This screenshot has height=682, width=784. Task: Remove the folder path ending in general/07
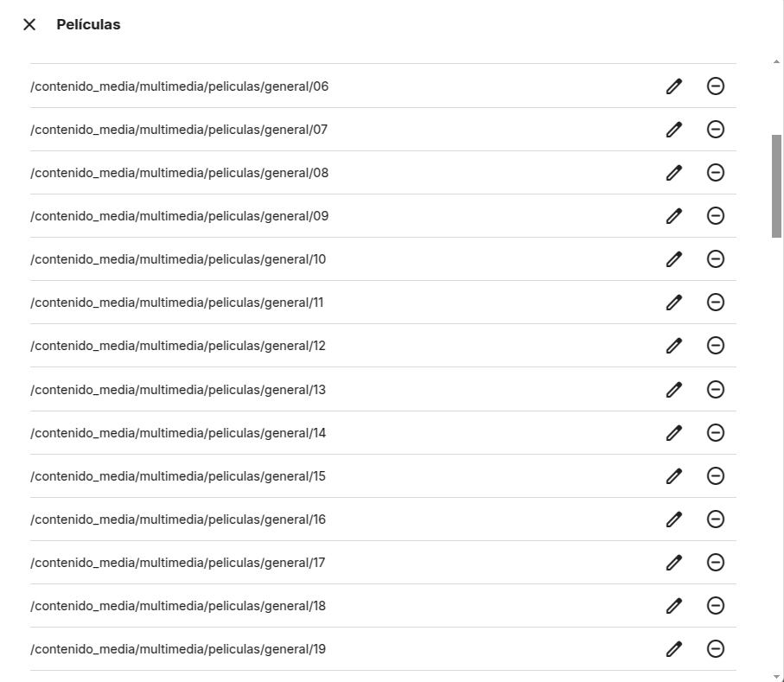716,130
